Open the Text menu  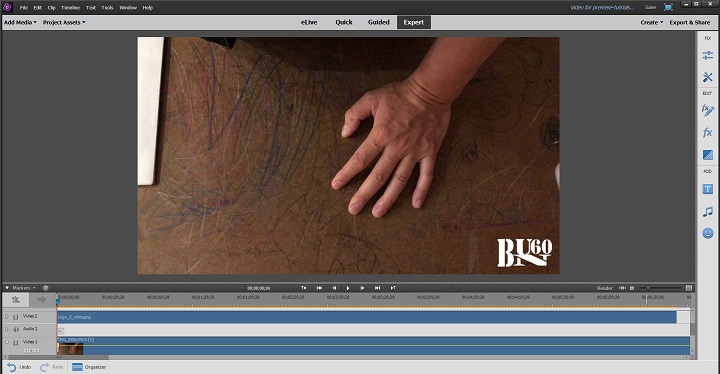(x=91, y=8)
